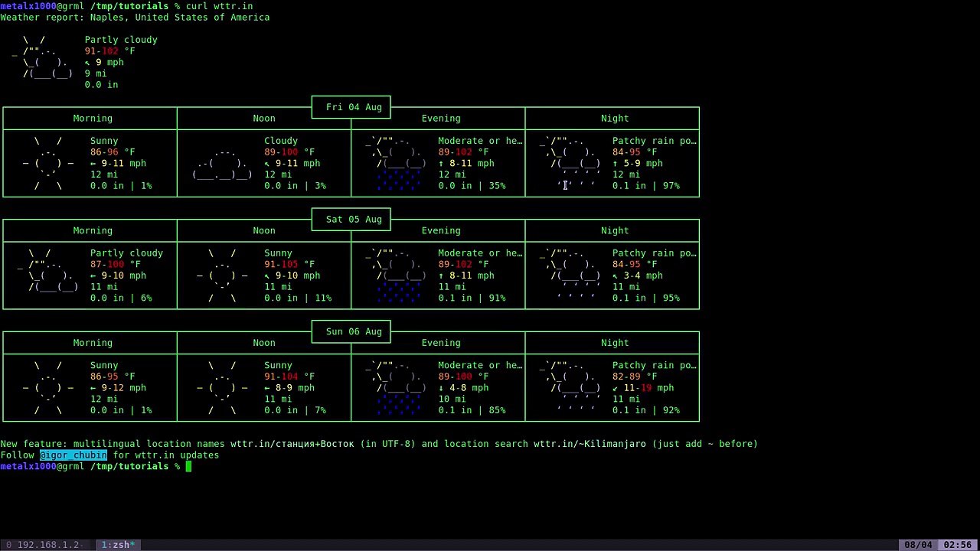980x551 pixels.
Task: Click Sunday evening's heavy rain ASCII icon
Action: tap(396, 388)
